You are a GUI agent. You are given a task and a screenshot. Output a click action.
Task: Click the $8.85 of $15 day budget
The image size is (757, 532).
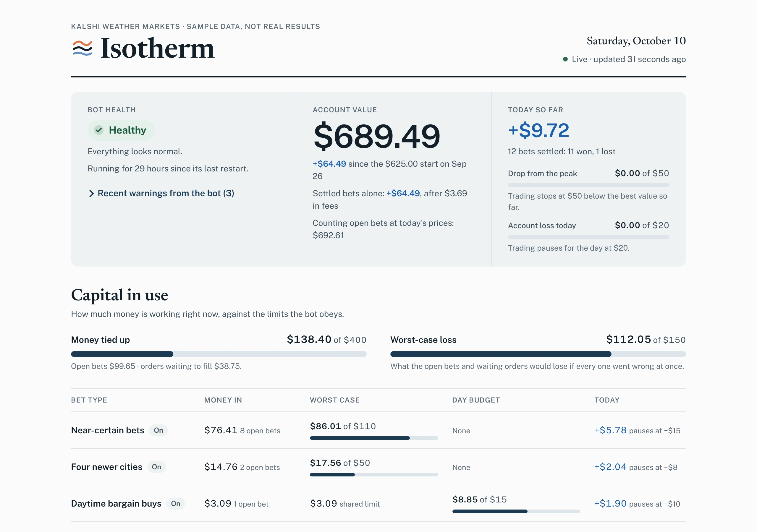tap(479, 499)
